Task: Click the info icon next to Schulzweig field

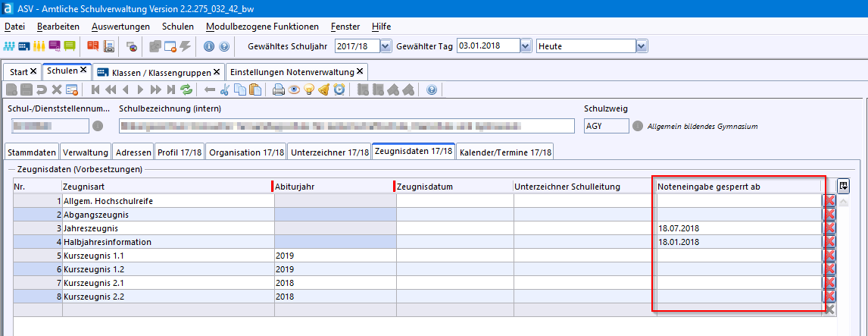Action: (x=638, y=126)
